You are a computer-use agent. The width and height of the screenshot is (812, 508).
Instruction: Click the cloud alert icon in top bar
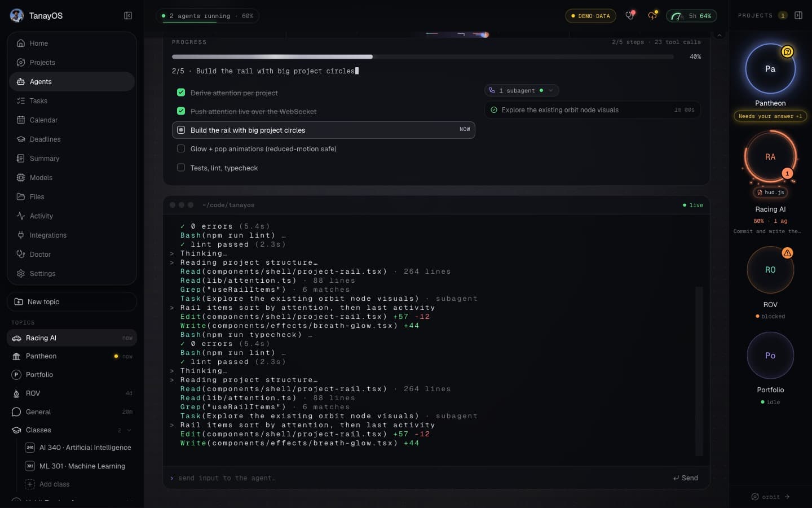(652, 16)
